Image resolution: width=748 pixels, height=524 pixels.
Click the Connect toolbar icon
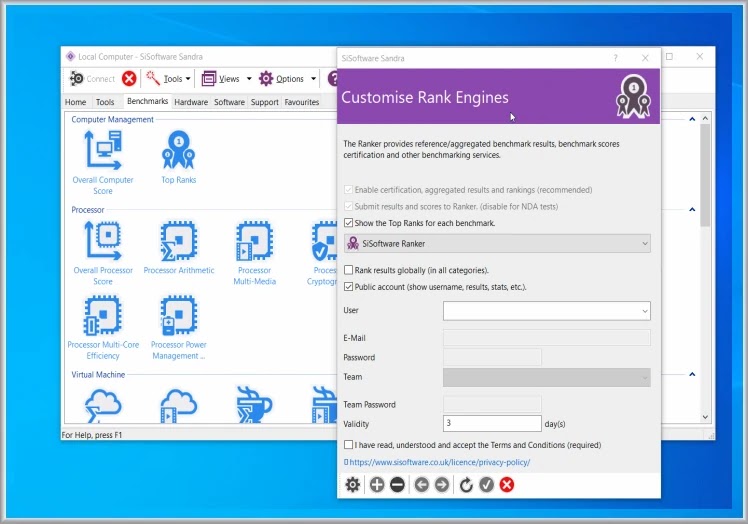tap(77, 78)
